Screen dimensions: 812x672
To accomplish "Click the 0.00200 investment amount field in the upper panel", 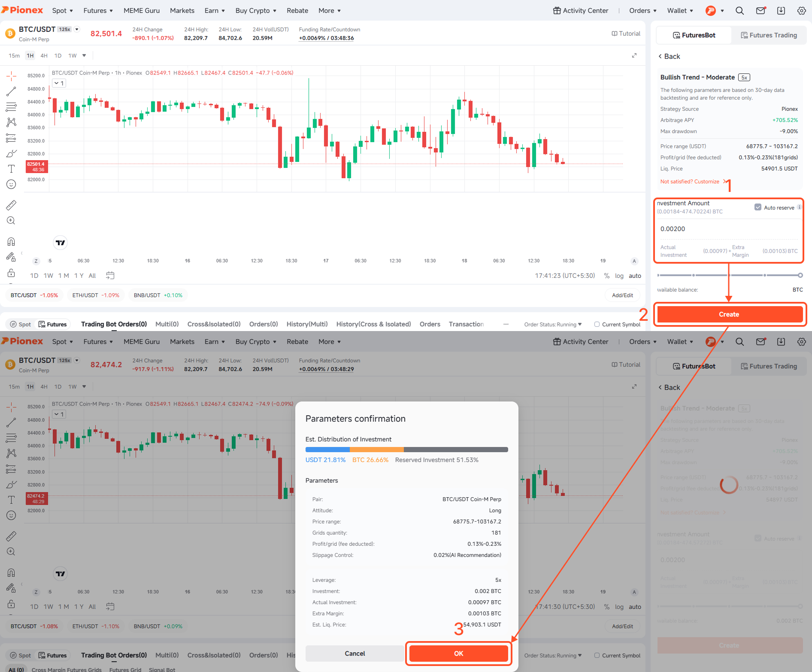I will pos(729,229).
